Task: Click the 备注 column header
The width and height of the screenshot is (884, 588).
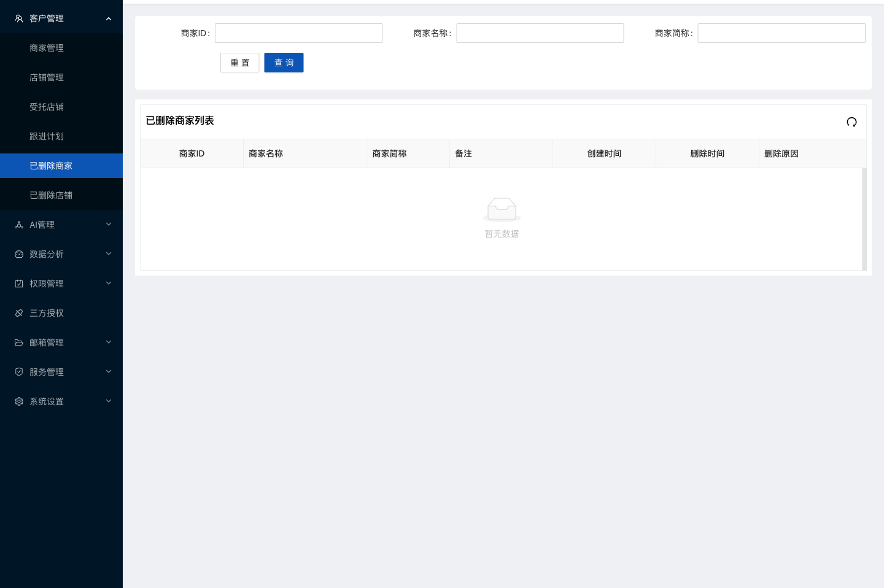Action: tap(501, 153)
